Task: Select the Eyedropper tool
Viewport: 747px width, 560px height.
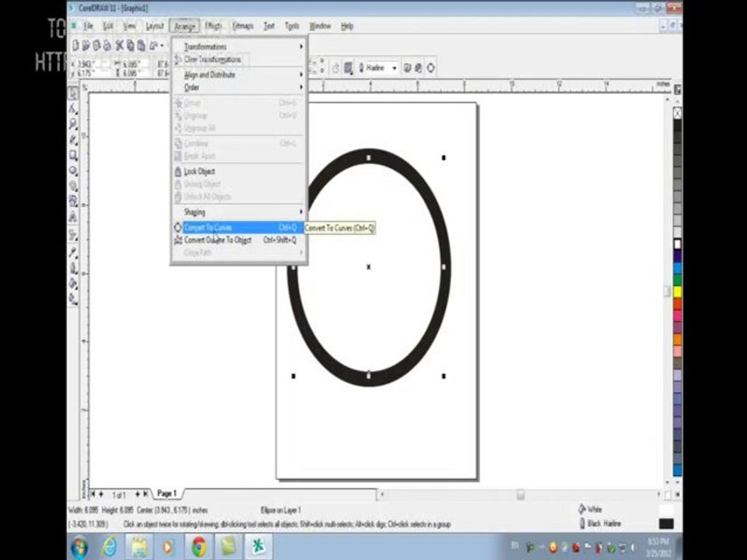Action: 73,252
